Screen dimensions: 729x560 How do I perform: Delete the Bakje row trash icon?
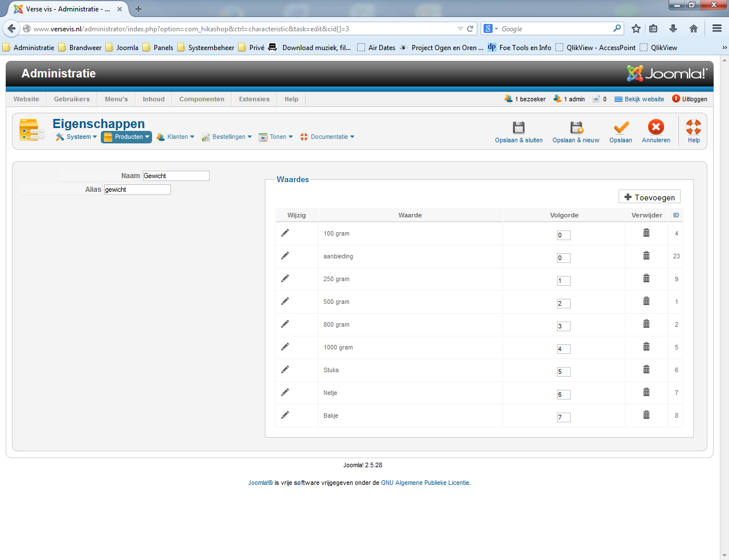(x=646, y=415)
